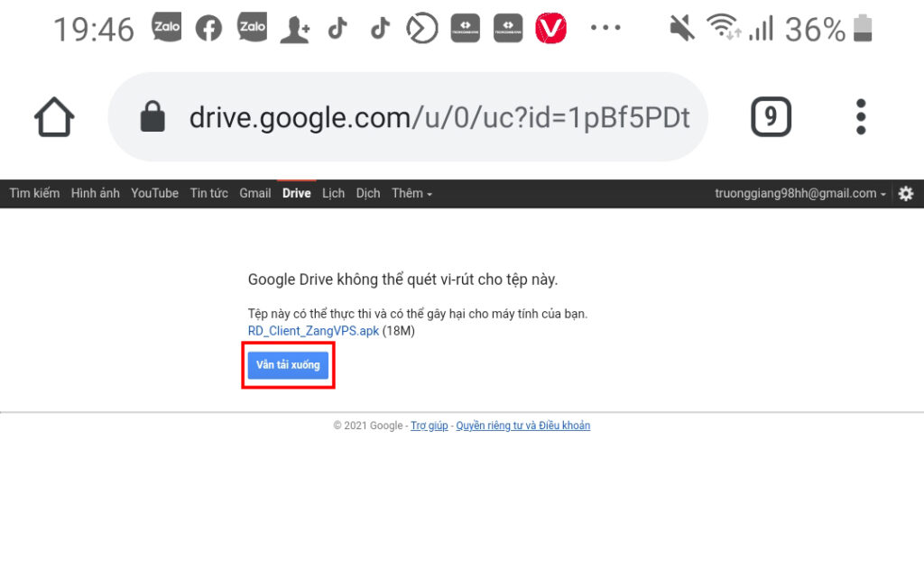Tap the padlock site security icon

click(153, 117)
